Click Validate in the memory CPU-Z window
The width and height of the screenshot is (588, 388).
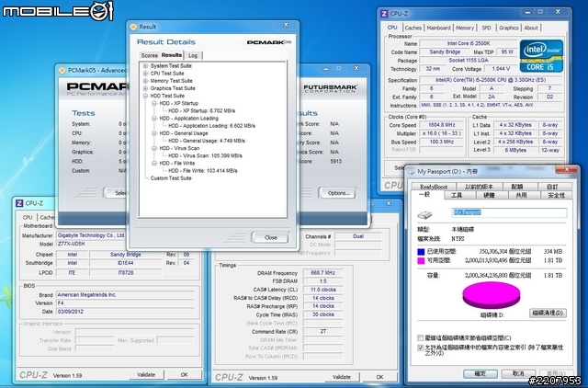point(342,377)
